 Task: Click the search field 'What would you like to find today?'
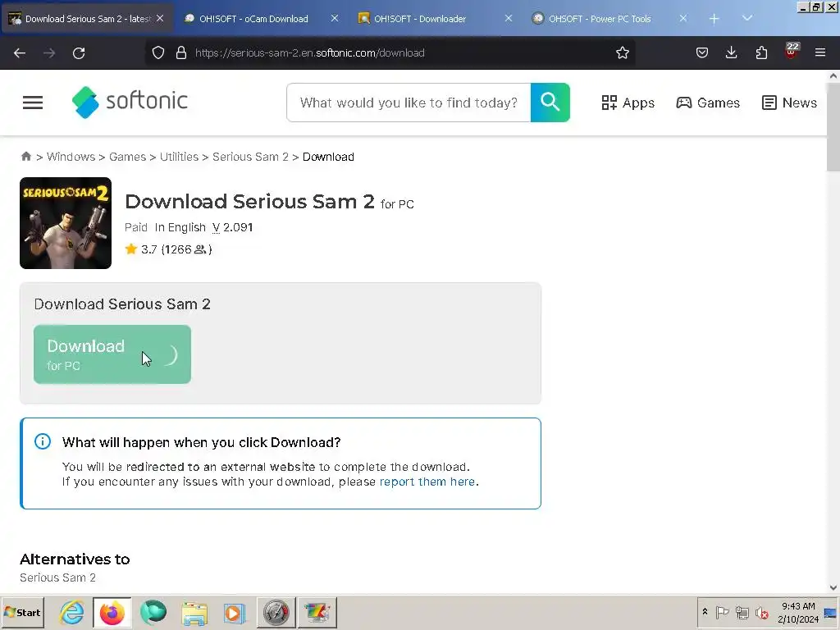pos(409,103)
